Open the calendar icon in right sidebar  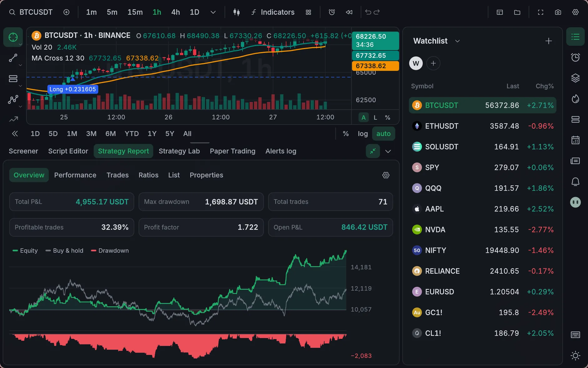pos(575,140)
